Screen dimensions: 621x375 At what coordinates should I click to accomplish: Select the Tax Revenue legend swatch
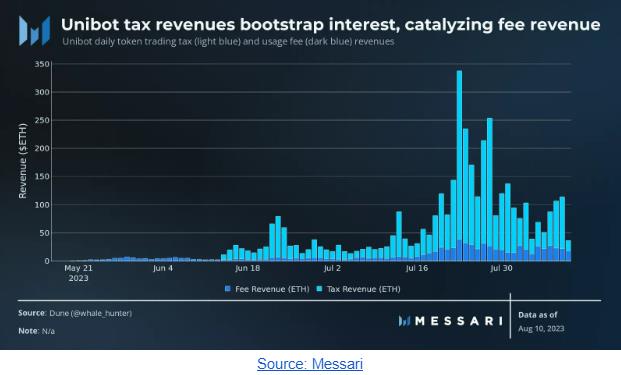[x=319, y=289]
